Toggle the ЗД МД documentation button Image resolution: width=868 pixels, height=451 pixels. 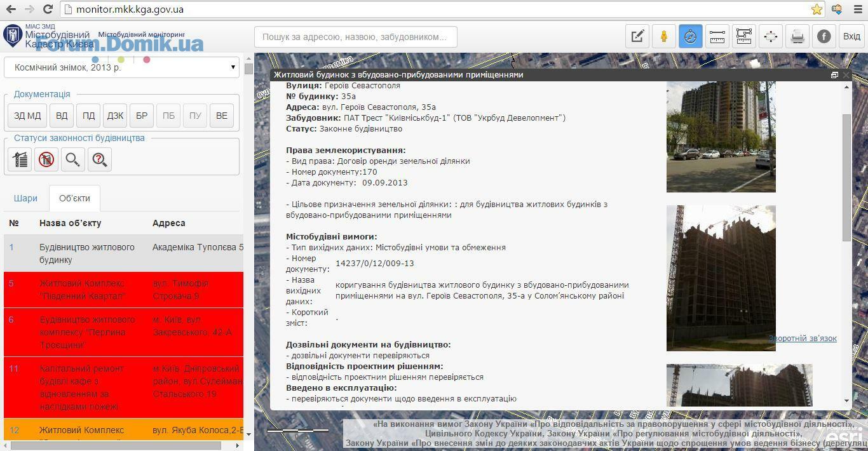[x=27, y=116]
